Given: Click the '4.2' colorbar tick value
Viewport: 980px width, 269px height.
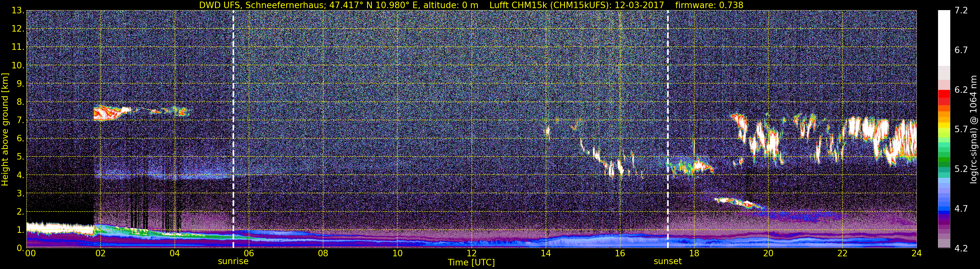Looking at the screenshot, I should point(961,248).
